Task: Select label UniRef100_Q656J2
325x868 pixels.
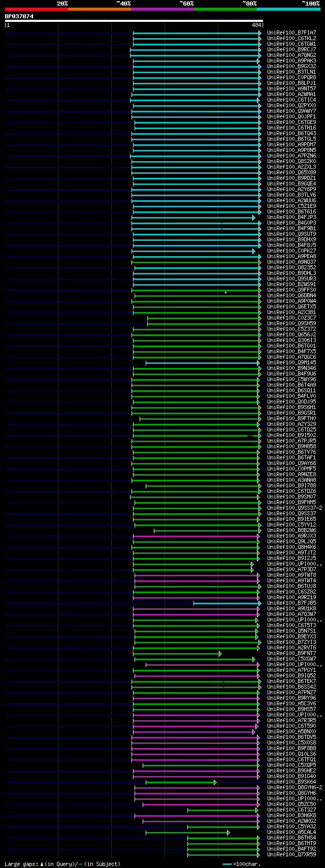Action: [291, 335]
